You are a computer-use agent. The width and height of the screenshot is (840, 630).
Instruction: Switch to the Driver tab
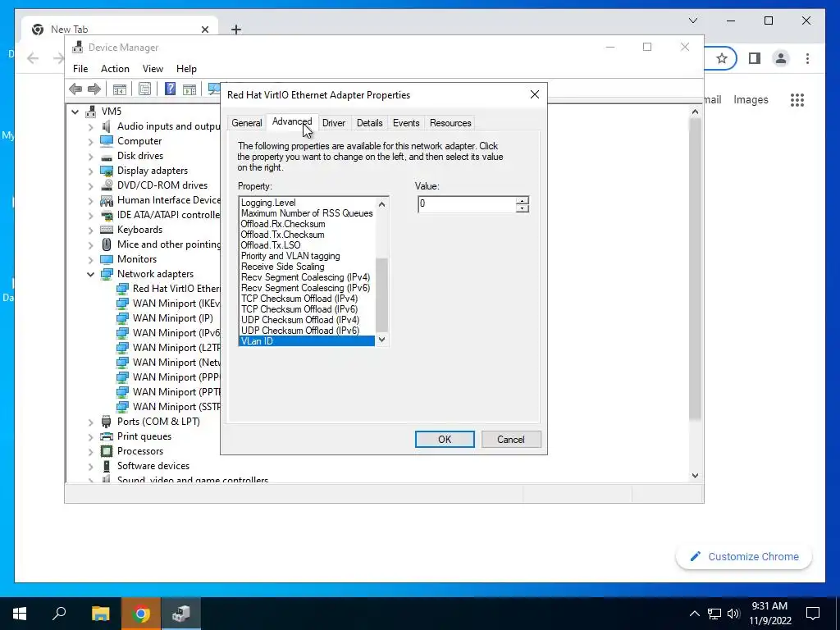(334, 123)
